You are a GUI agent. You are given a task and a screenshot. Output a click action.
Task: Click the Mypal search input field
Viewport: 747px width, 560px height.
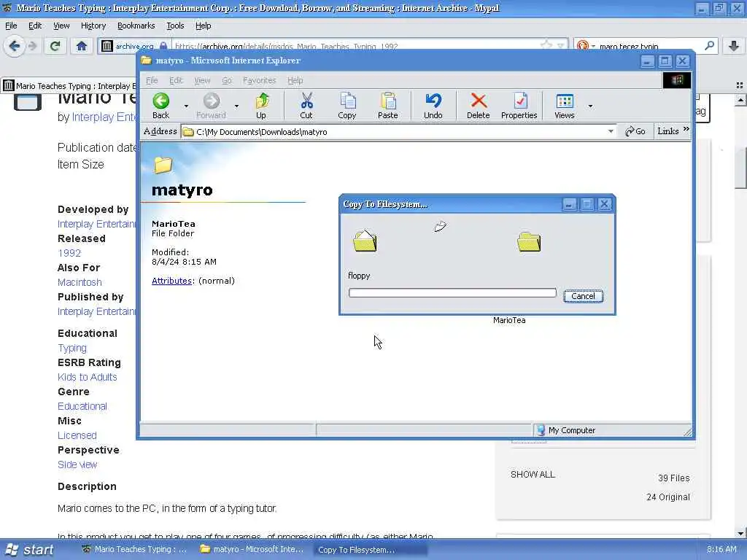(x=650, y=46)
